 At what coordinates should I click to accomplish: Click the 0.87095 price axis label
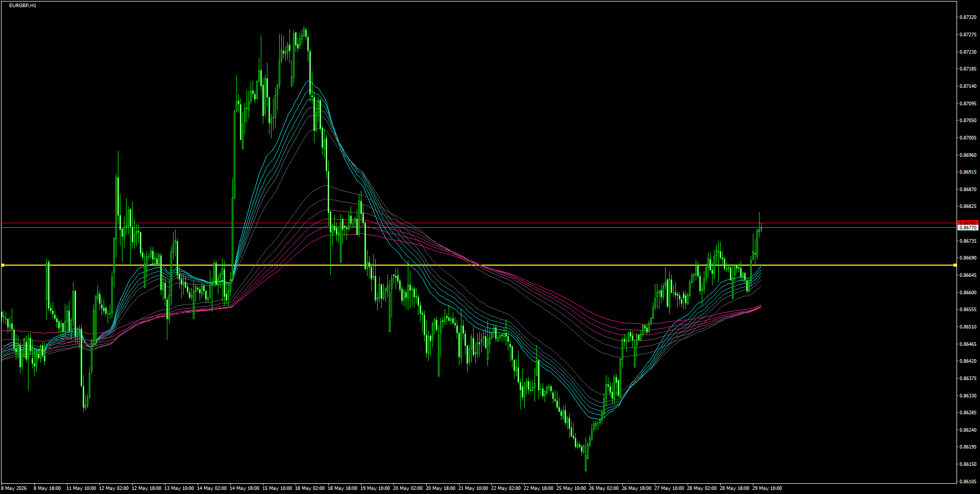tap(968, 104)
